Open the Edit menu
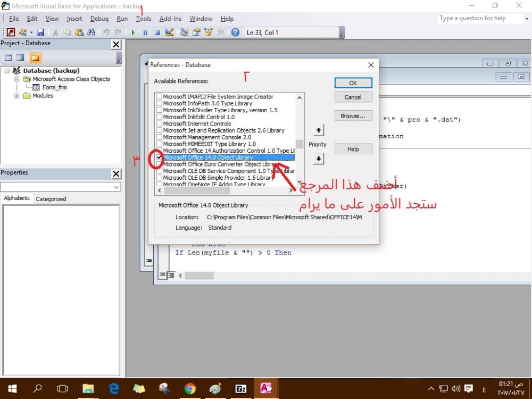The height and width of the screenshot is (399, 532). pos(32,19)
